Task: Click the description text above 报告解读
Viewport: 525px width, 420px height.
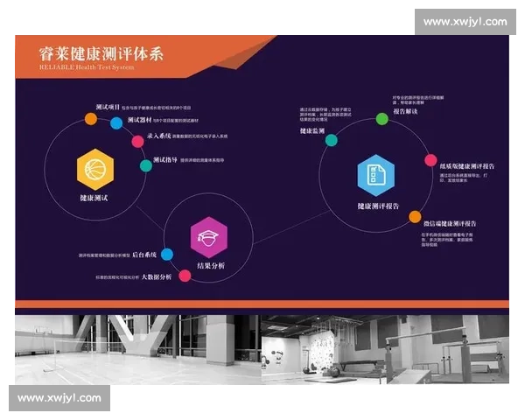Action: [418, 100]
